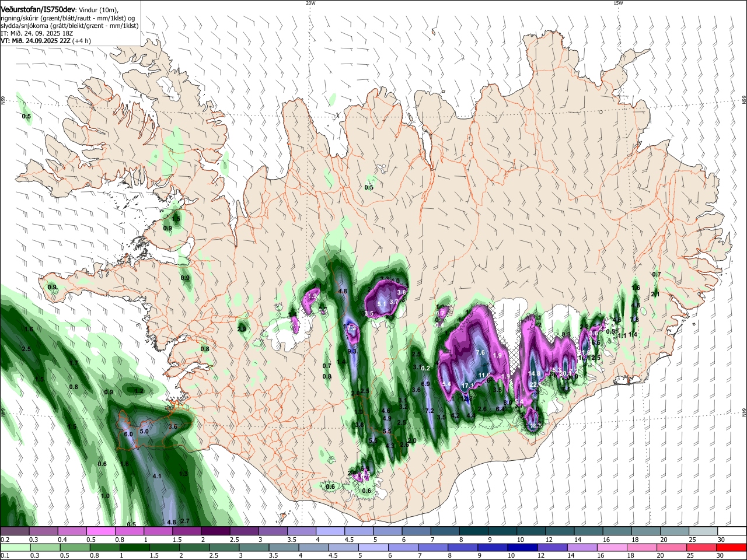Screen dimensions: 747x560
Task: Click the 0.2 label starting the snow legend
Action: (x=5, y=540)
